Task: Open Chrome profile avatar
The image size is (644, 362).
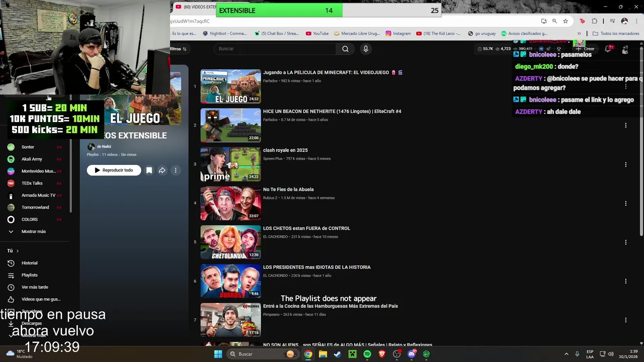Action: tap(624, 21)
